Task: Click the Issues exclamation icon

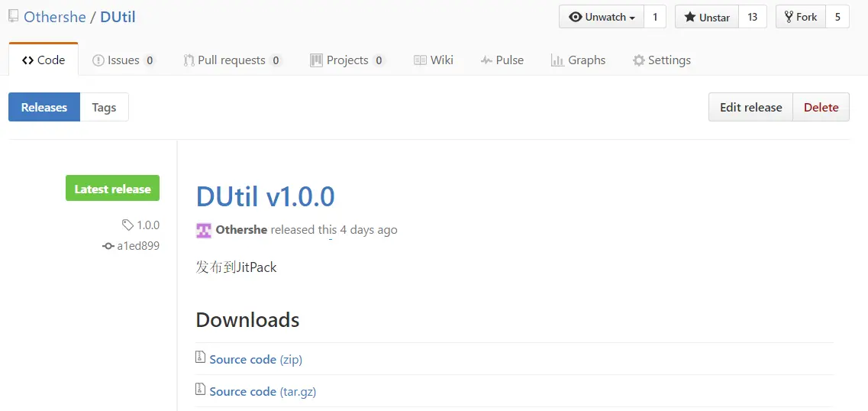Action: coord(98,60)
